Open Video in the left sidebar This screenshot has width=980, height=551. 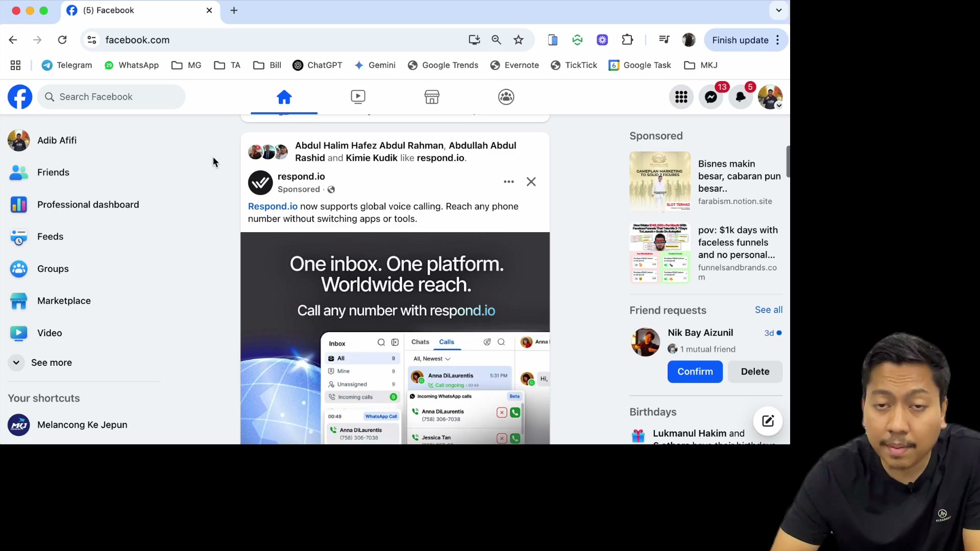pyautogui.click(x=84, y=333)
